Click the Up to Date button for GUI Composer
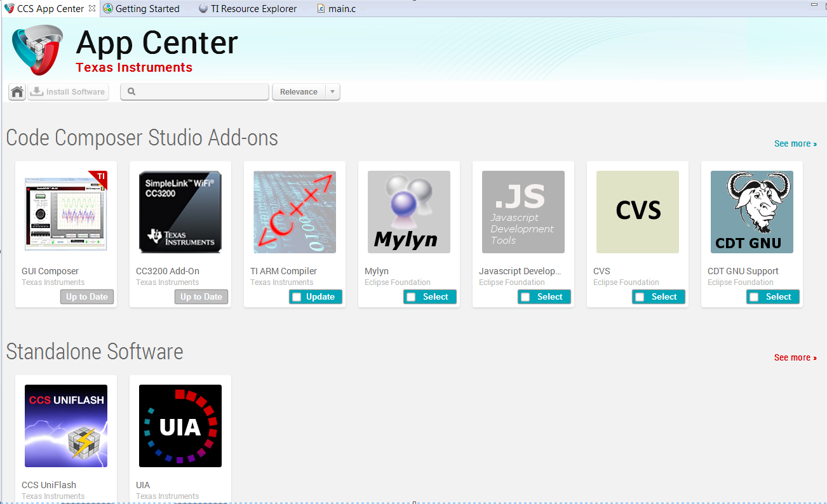The width and height of the screenshot is (827, 504). point(87,297)
